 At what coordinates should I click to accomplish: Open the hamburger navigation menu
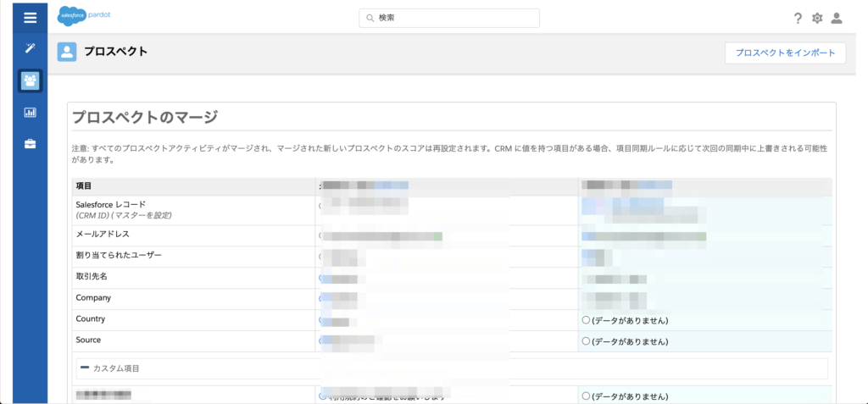tap(30, 18)
